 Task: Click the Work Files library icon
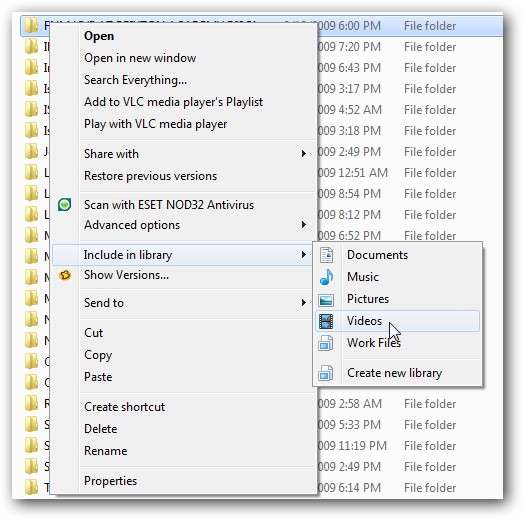pyautogui.click(x=326, y=343)
